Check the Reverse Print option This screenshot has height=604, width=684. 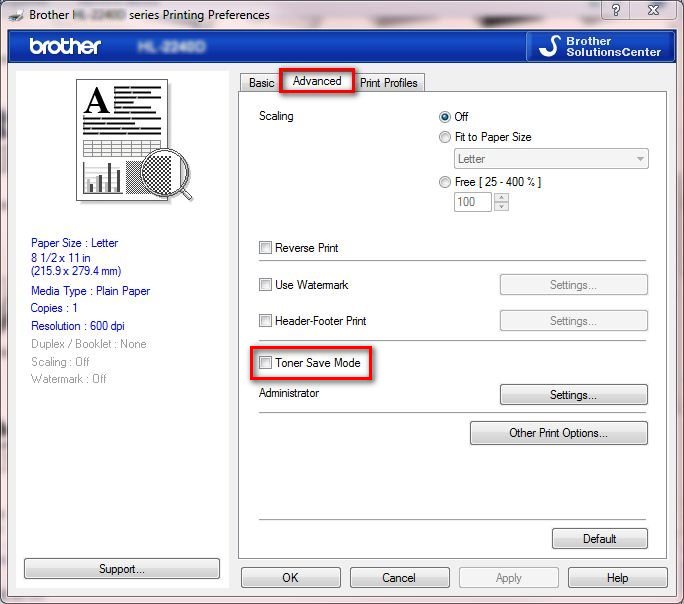265,248
